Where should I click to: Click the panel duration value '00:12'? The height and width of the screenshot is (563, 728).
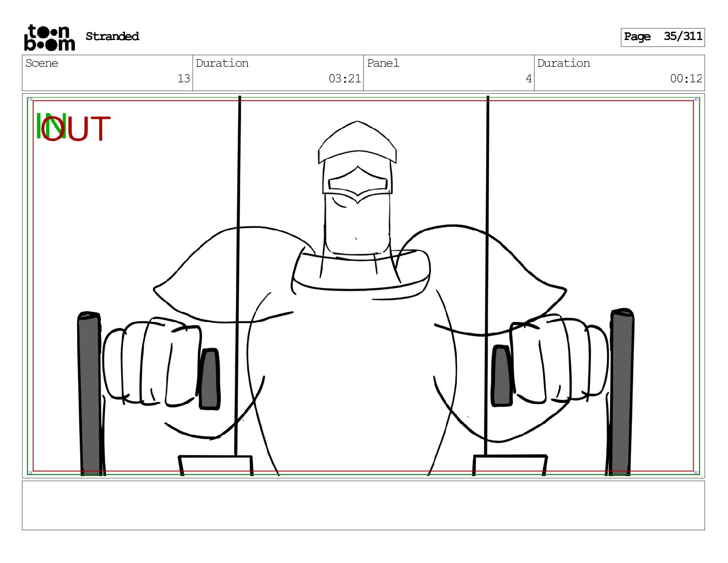(x=686, y=79)
